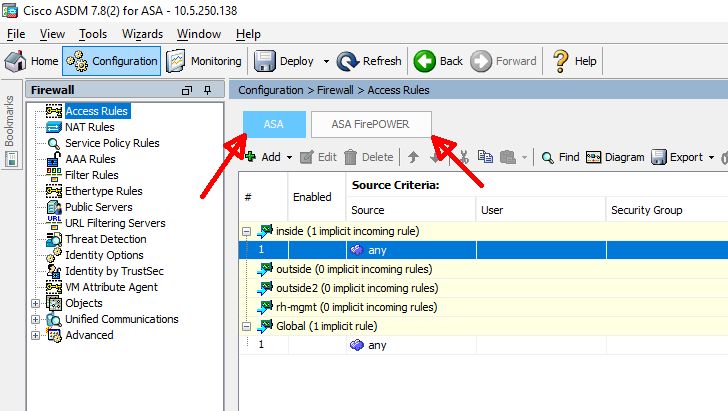
Task: Open the Export dropdown arrow
Action: click(x=711, y=157)
